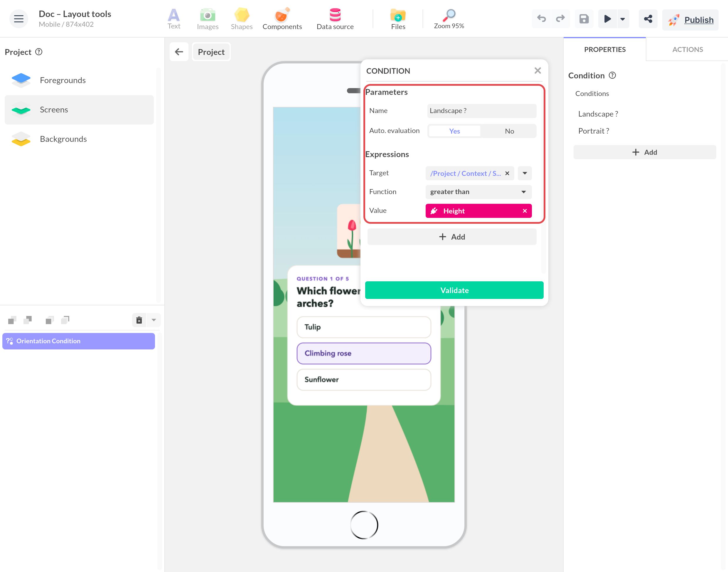
Task: Click the send backward layer icon
Action: click(x=28, y=320)
